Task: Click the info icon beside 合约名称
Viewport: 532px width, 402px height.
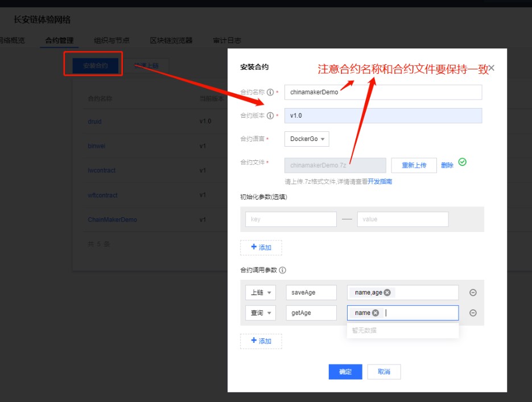Action: point(270,92)
